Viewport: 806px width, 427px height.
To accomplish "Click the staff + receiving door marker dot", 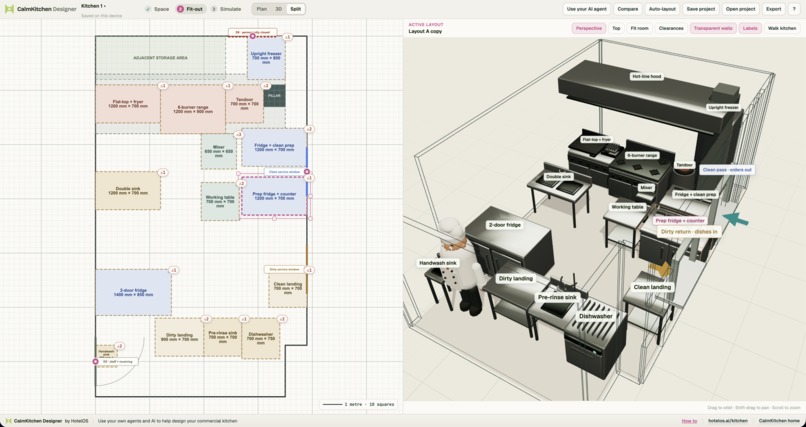I will (x=95, y=362).
